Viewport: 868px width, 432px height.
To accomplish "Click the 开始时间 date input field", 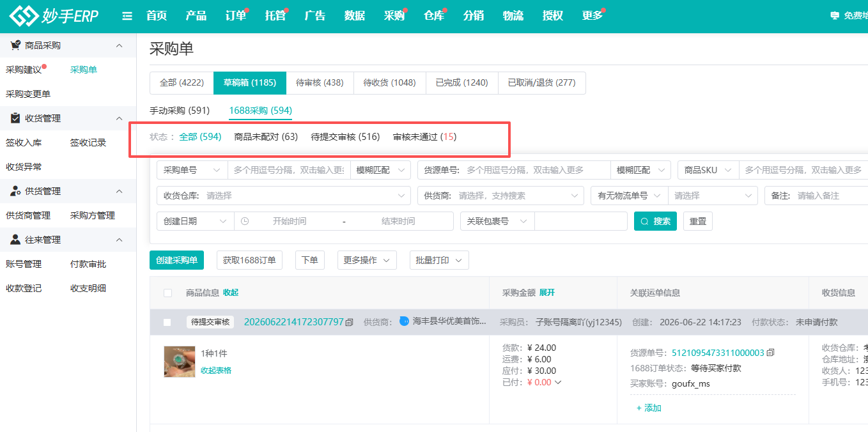I will (290, 221).
